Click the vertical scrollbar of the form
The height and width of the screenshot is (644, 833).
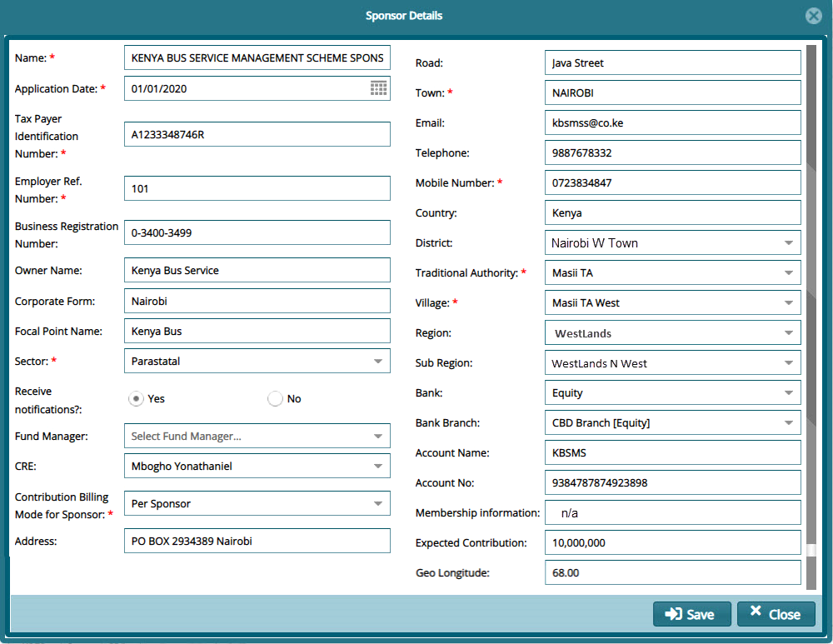(811, 317)
